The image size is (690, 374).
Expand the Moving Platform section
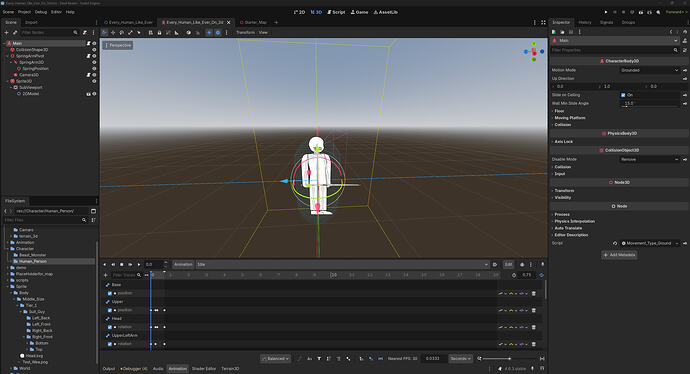[569, 118]
